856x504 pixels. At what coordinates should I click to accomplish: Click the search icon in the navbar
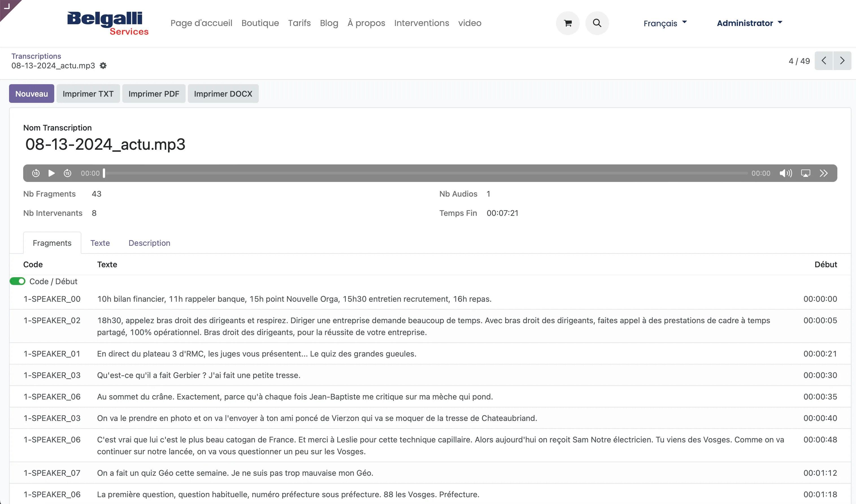tap(597, 23)
